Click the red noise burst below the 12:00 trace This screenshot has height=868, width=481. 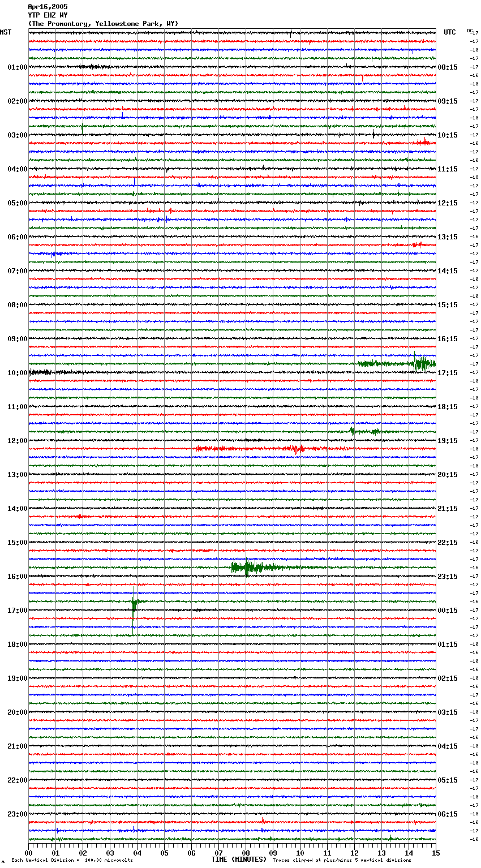[252, 449]
